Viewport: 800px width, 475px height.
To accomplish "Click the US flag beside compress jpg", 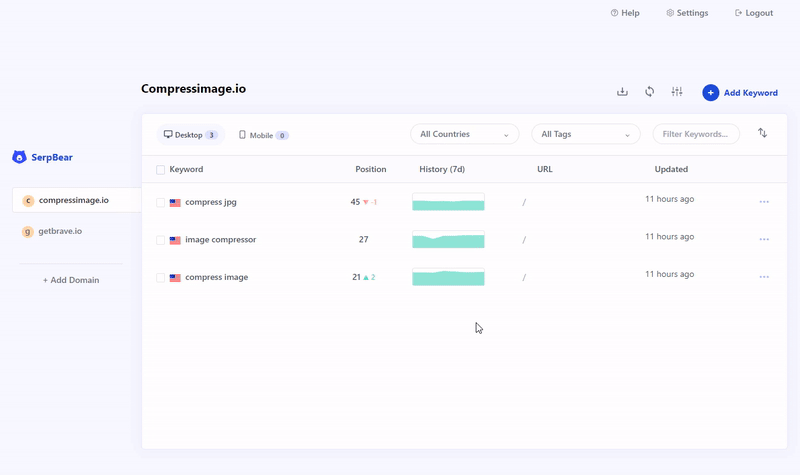I will [175, 203].
